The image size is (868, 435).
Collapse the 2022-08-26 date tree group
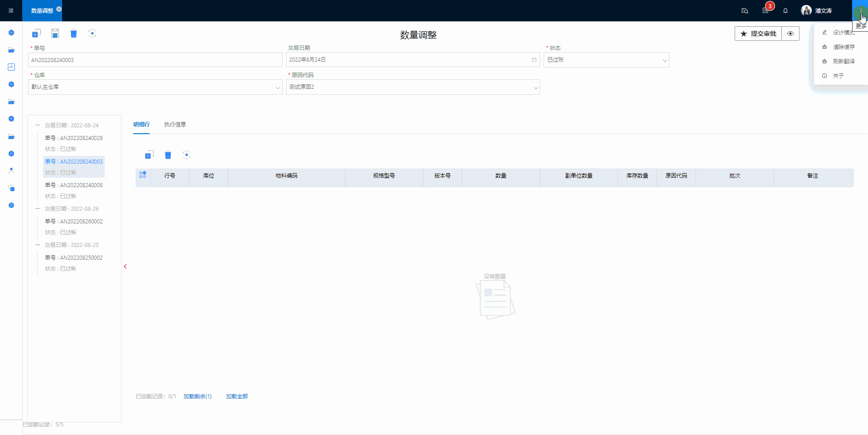point(38,208)
